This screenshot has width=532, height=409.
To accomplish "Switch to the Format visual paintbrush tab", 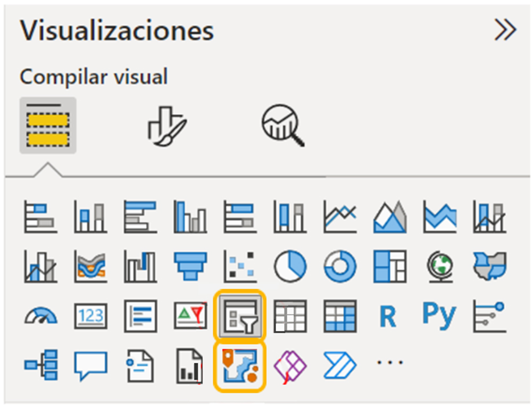I will coord(167,126).
